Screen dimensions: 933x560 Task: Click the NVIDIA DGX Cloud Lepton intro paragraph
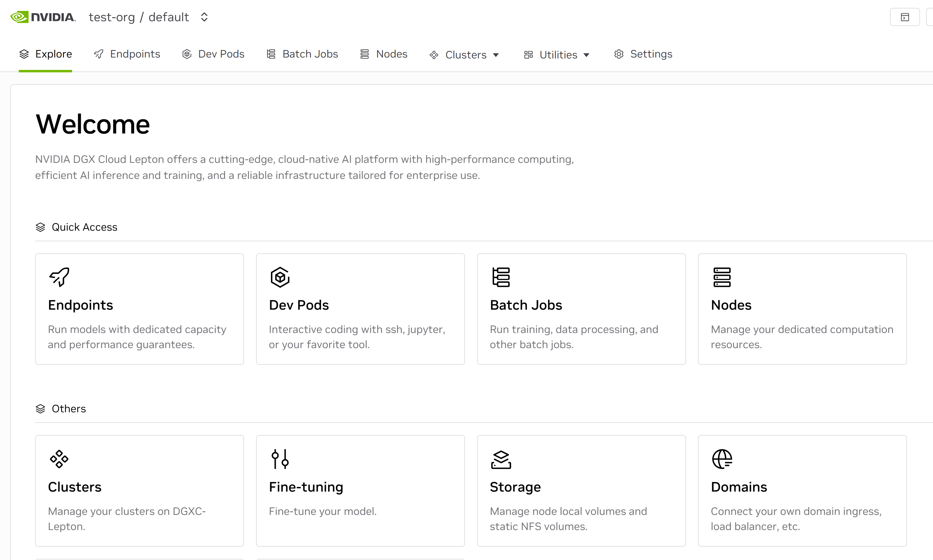(x=305, y=167)
